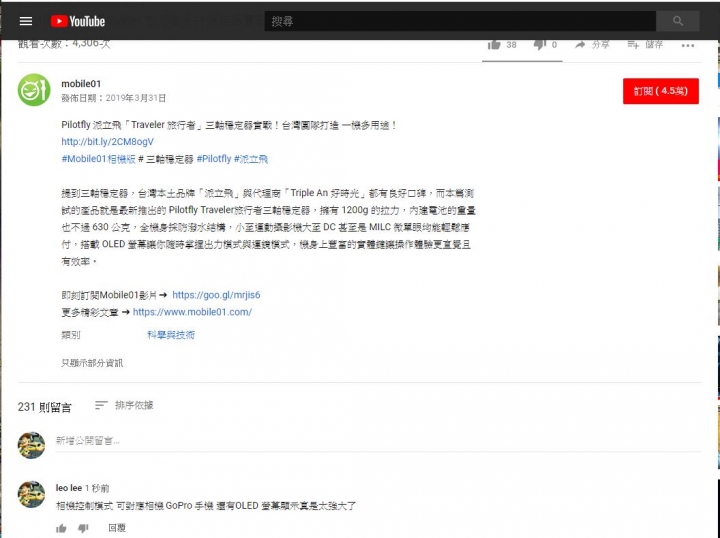Open the bit.ly/2CM8ogV link
This screenshot has width=720, height=538.
(x=107, y=142)
